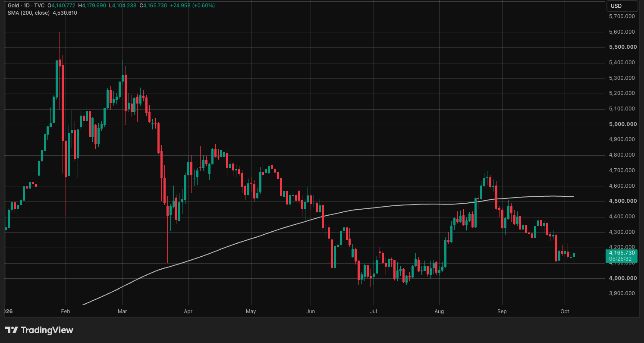
Task: Click the Feb label on time axis
Action: click(66, 311)
